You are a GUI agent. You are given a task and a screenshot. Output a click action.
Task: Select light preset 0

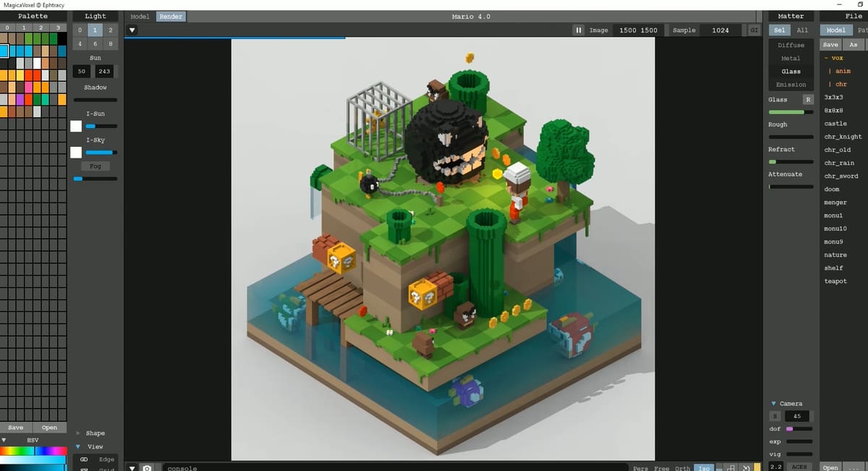click(x=80, y=30)
